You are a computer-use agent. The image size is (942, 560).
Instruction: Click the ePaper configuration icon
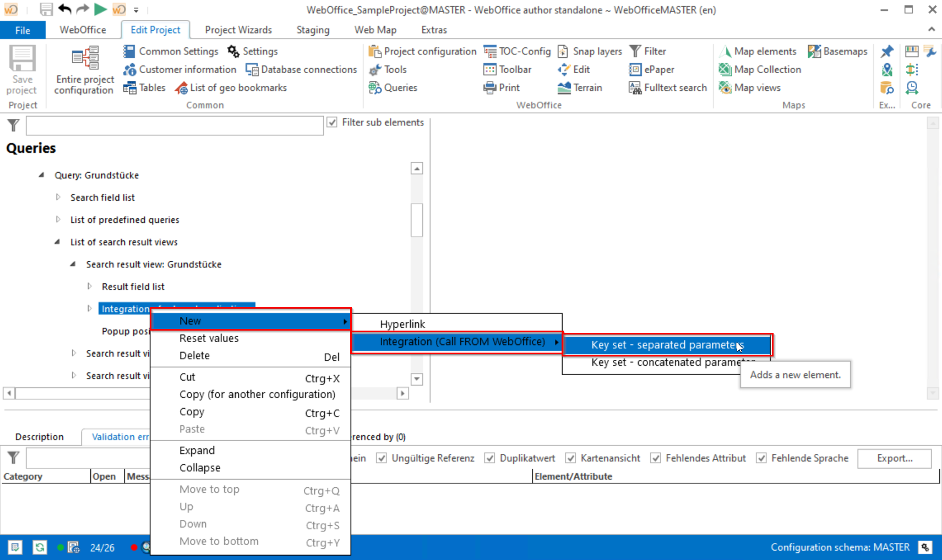[651, 69]
